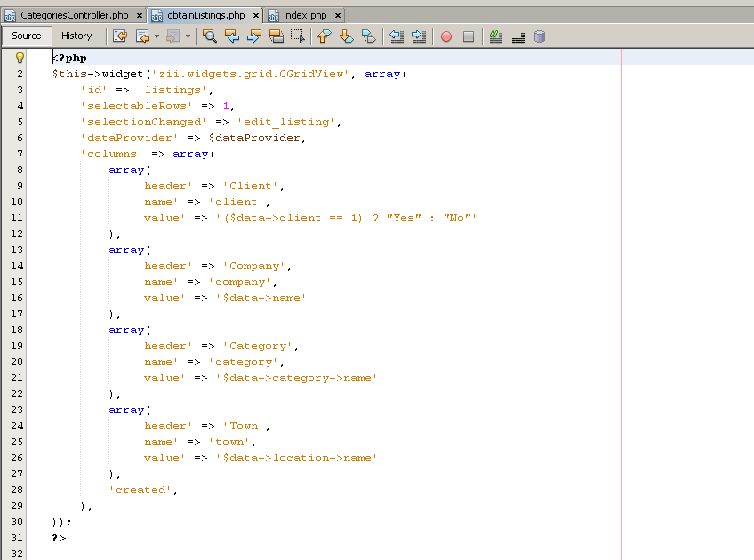754x560 pixels.
Task: Click the Last Edit location icon
Action: (x=120, y=36)
